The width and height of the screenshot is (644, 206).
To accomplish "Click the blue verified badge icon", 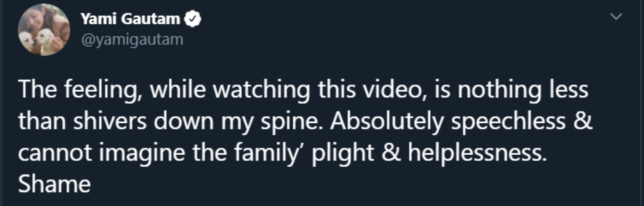I will (x=193, y=19).
